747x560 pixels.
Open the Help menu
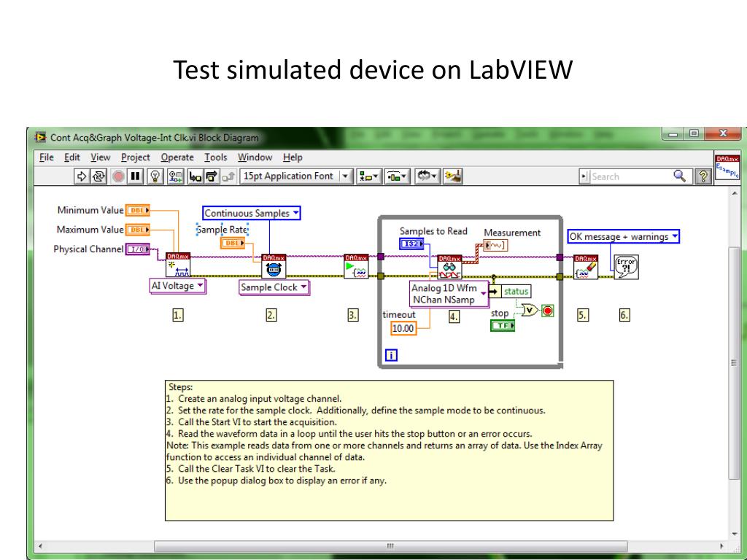(x=293, y=157)
